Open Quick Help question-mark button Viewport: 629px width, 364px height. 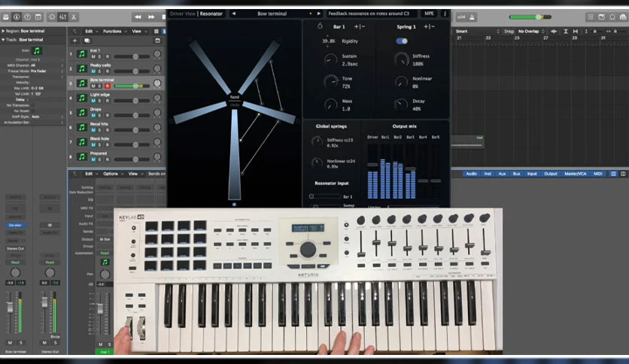click(x=27, y=17)
